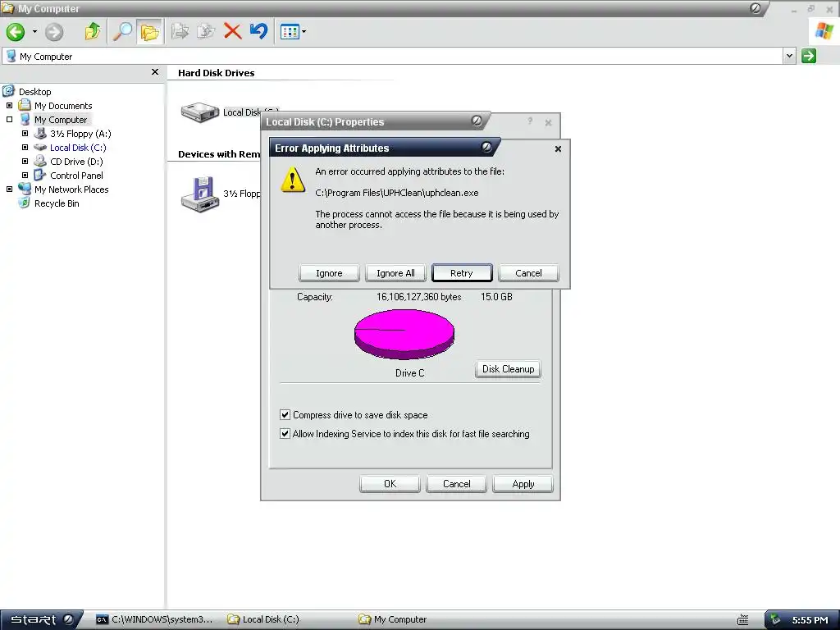Screen dimensions: 840x630
Task: Select CD Drive (D:) in tree
Action: click(76, 162)
